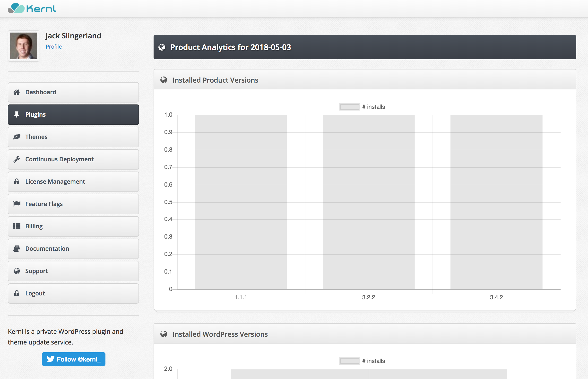Click the Kernl logo in header
This screenshot has width=588, height=379.
pyautogui.click(x=32, y=8)
